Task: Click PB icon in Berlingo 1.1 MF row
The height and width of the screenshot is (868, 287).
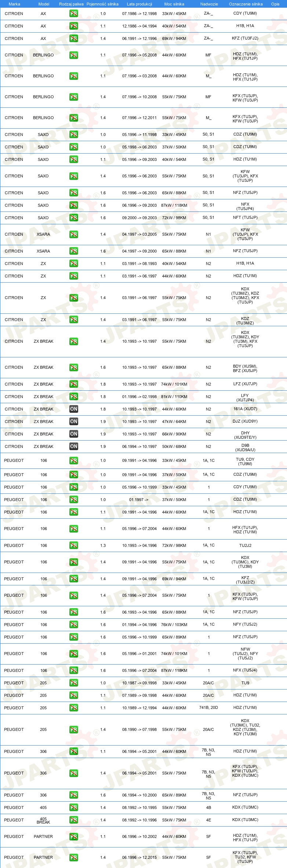Action: pos(74,55)
